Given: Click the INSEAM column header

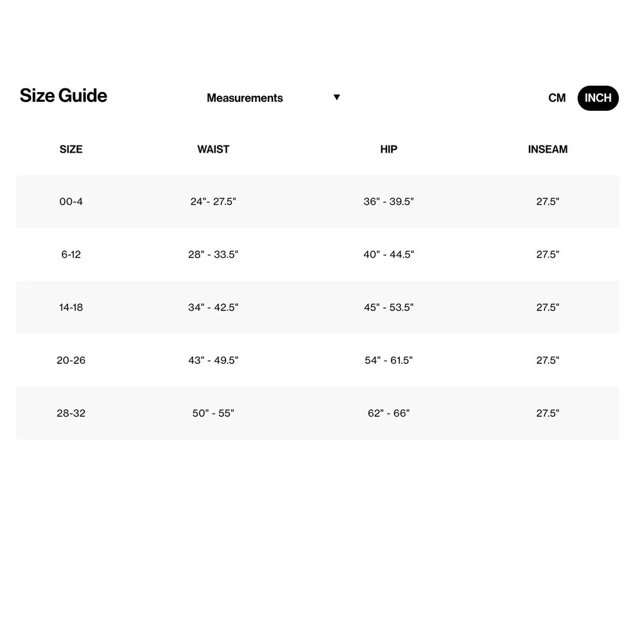Looking at the screenshot, I should pyautogui.click(x=547, y=149).
